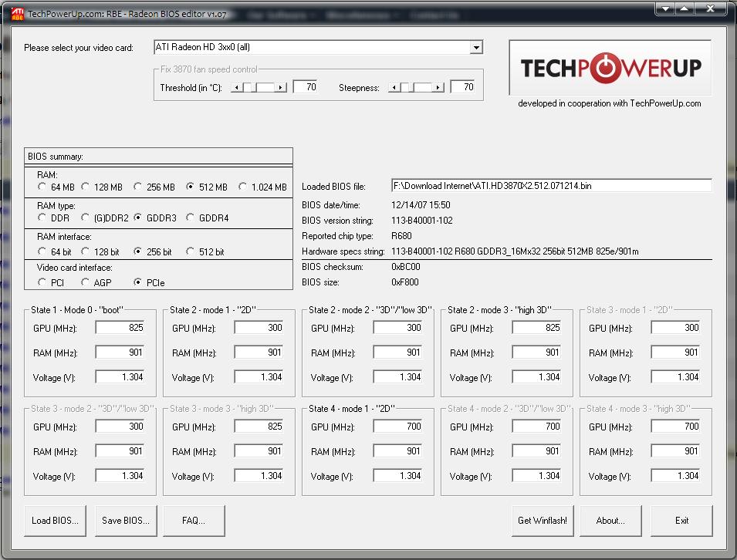Click State 4 mode 1 2D Voltage field
The height and width of the screenshot is (560, 737).
398,475
